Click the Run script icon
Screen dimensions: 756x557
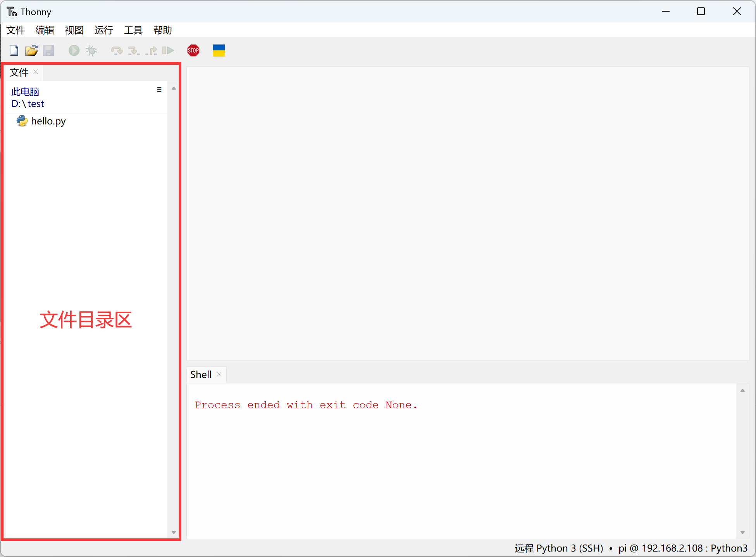[x=73, y=50]
